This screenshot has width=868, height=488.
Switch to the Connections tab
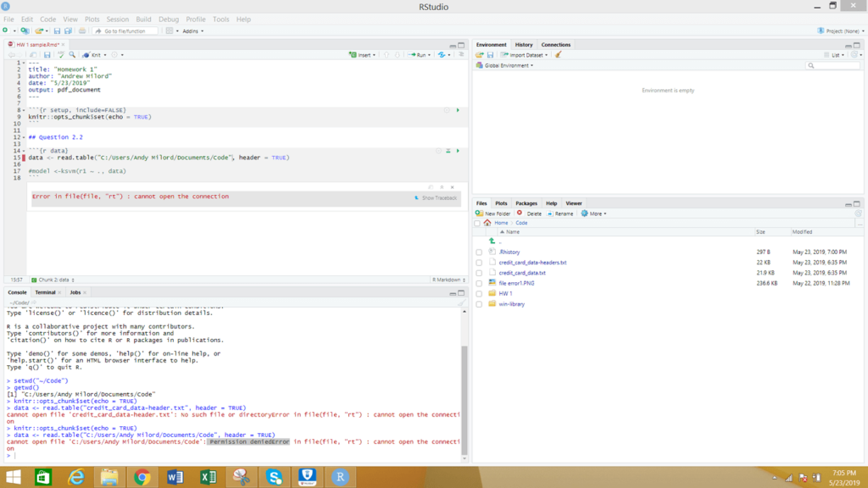point(556,45)
